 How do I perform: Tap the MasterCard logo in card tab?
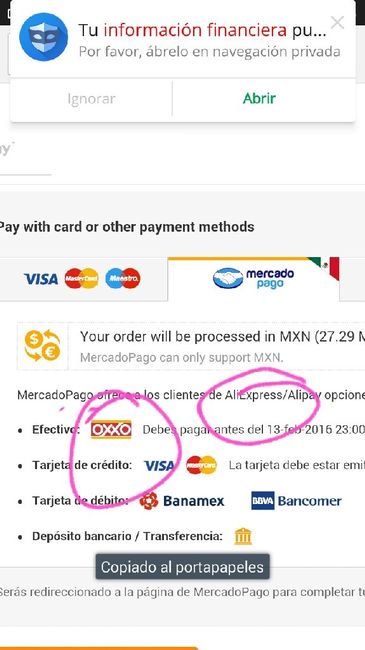pyautogui.click(x=82, y=279)
